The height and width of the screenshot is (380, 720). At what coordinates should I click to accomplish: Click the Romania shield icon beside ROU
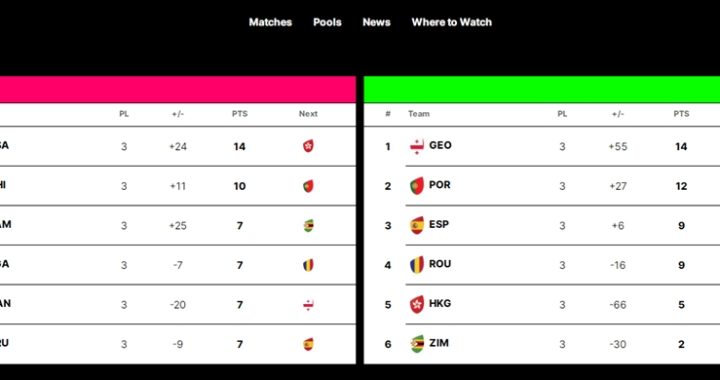pyautogui.click(x=416, y=265)
